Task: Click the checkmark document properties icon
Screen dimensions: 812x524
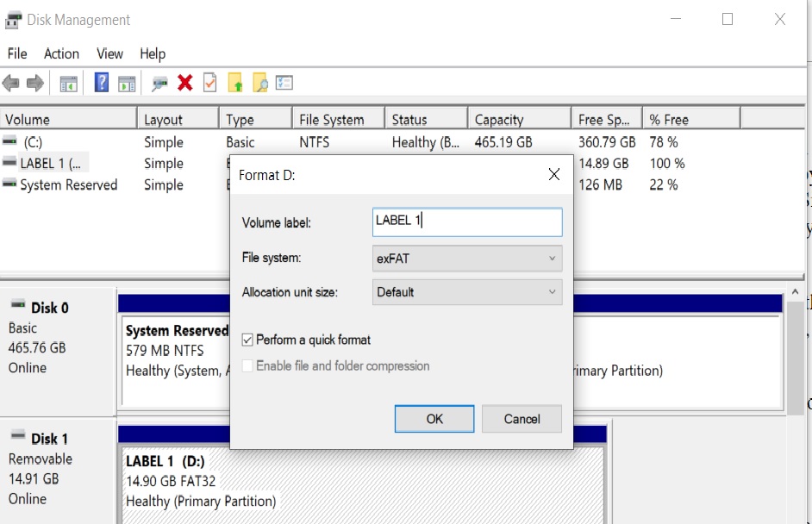Action: 209,83
